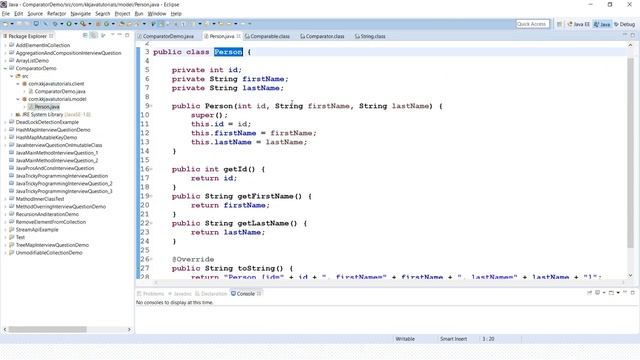This screenshot has height=360, width=640.
Task: Click the editor vertical scrollbar
Action: [x=631, y=152]
